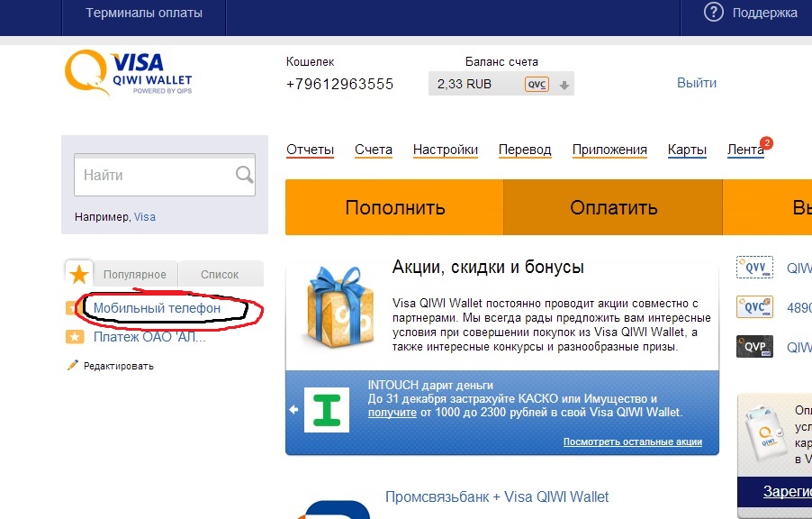Click the INTOUCH дарит деньги title
The image size is (812, 519).
coord(430,386)
